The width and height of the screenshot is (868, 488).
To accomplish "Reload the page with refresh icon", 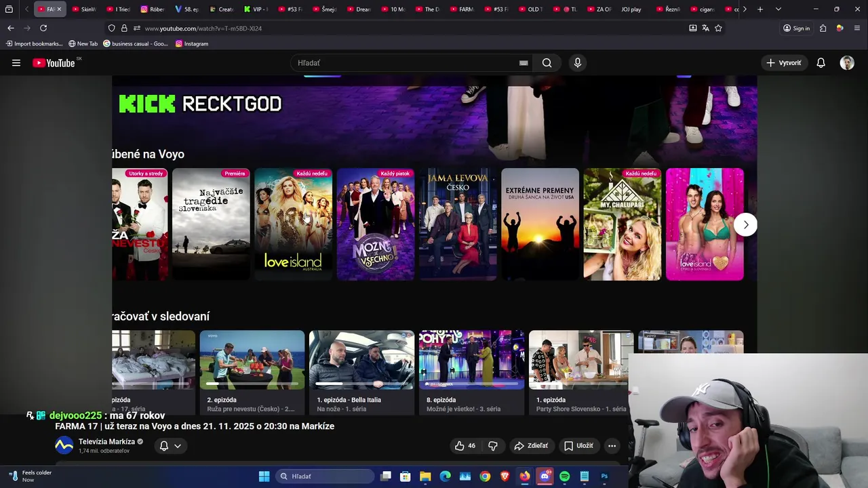I will point(43,28).
